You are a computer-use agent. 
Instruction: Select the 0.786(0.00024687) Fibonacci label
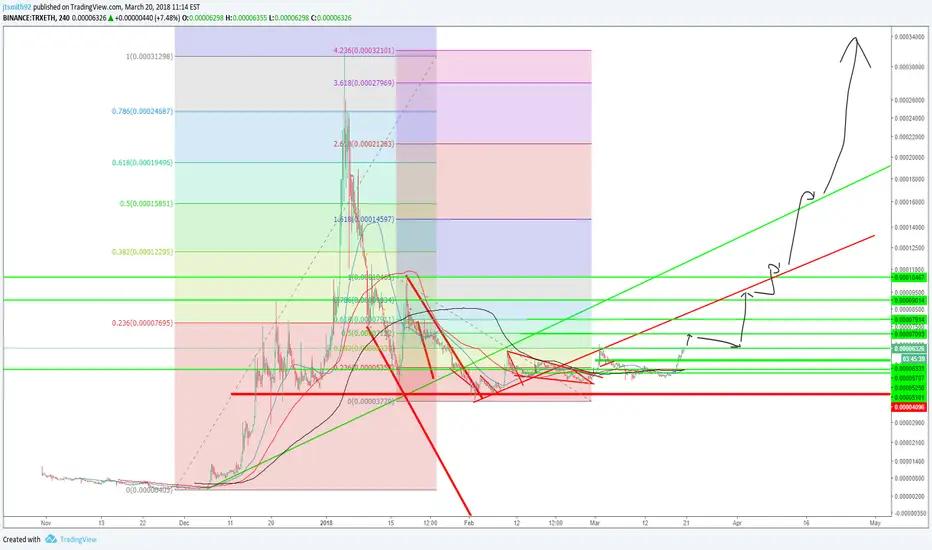click(143, 111)
